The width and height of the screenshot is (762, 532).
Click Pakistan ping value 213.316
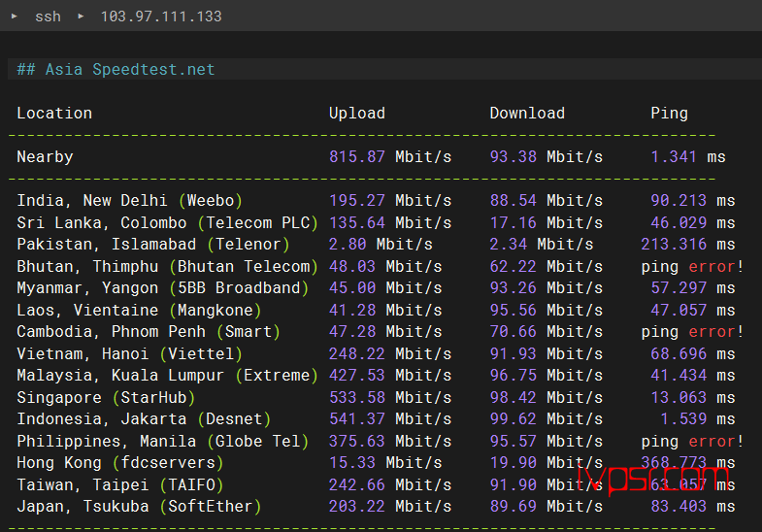[x=674, y=245]
